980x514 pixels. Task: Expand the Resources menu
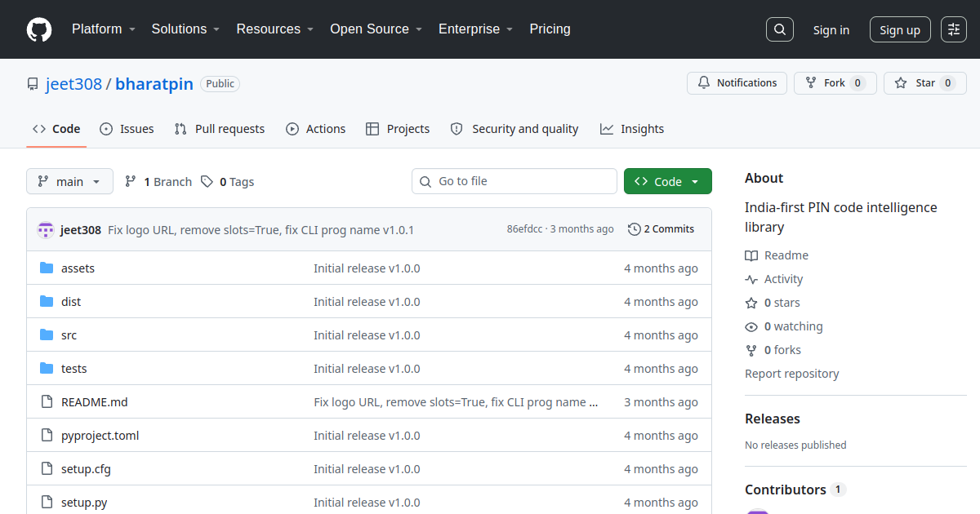tap(275, 29)
